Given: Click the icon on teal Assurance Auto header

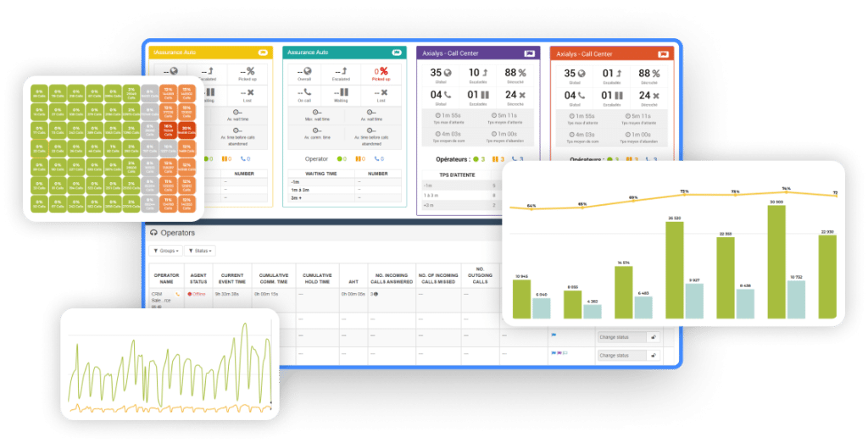Looking at the screenshot, I should coord(397,53).
